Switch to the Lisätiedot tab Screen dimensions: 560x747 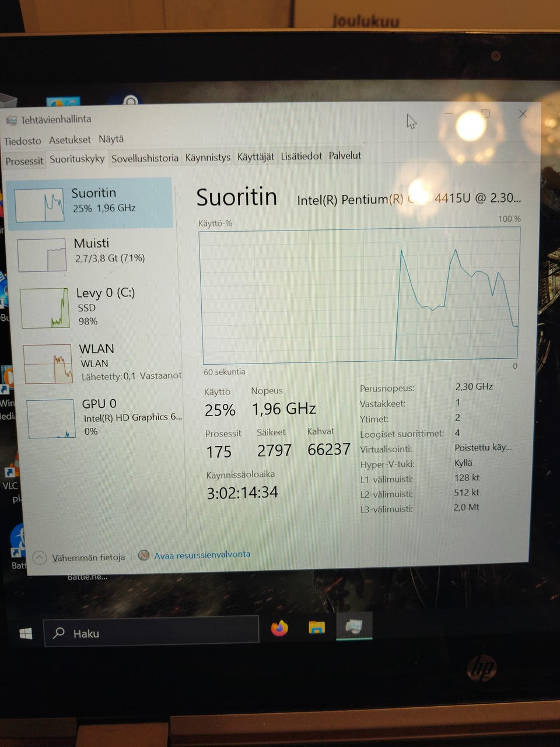[x=301, y=156]
